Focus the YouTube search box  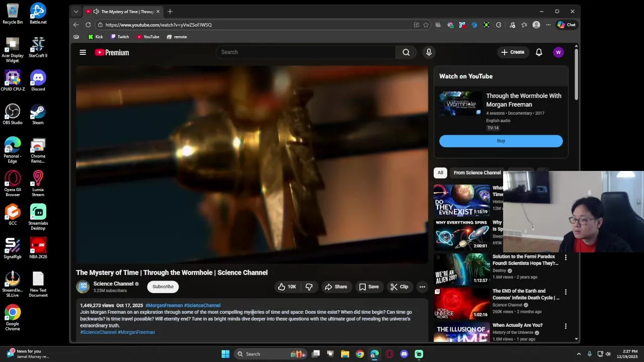pyautogui.click(x=306, y=52)
